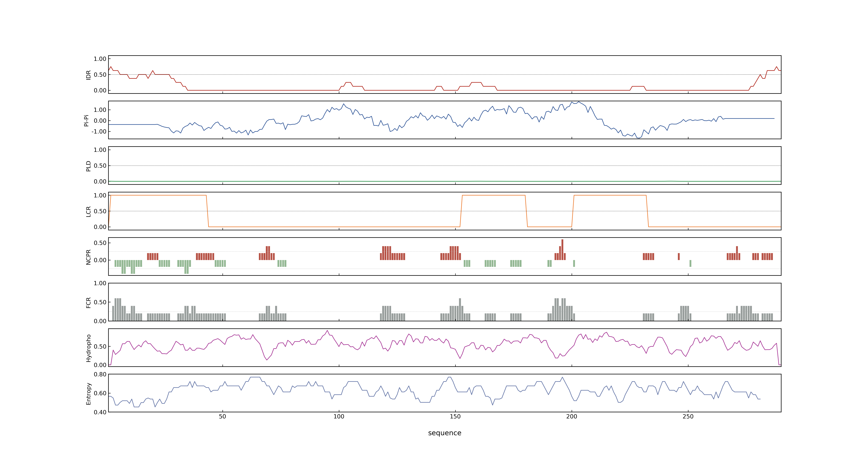Click the FCR axis label
Image resolution: width=868 pixels, height=463 pixels.
[x=88, y=302]
